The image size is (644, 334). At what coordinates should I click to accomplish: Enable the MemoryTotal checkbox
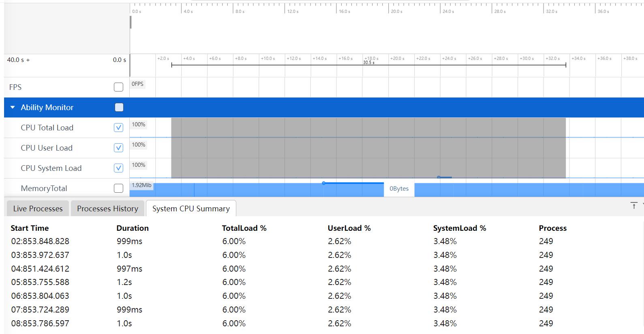click(118, 188)
